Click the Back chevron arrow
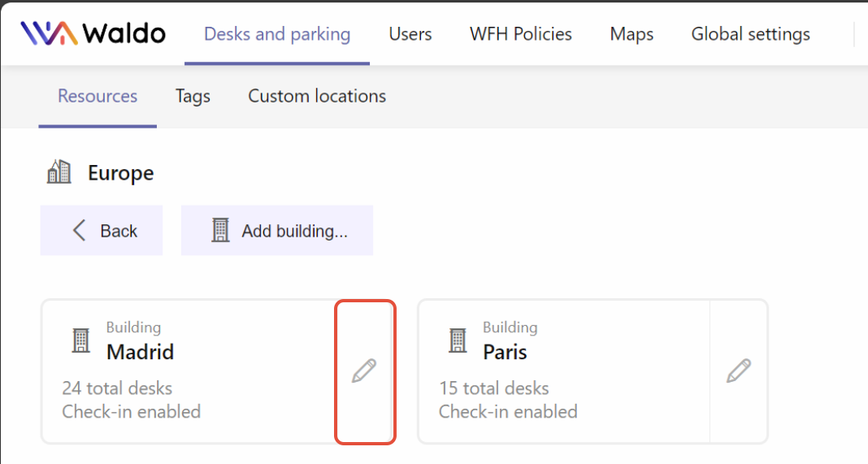Image resolution: width=868 pixels, height=464 pixels. (x=79, y=230)
